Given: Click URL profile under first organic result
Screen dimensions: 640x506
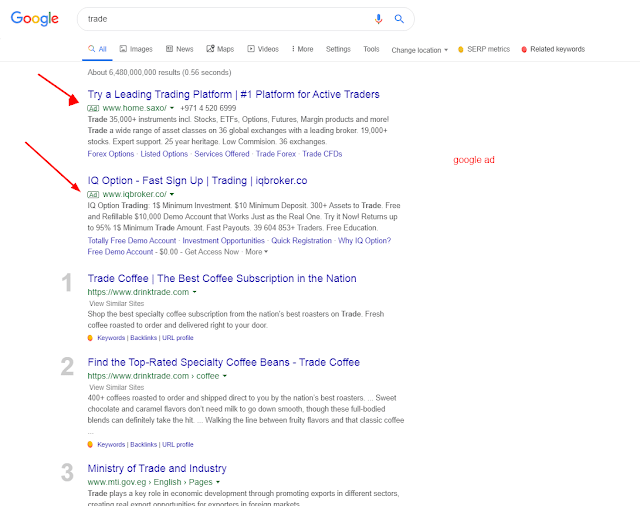Looking at the screenshot, I should [178, 338].
